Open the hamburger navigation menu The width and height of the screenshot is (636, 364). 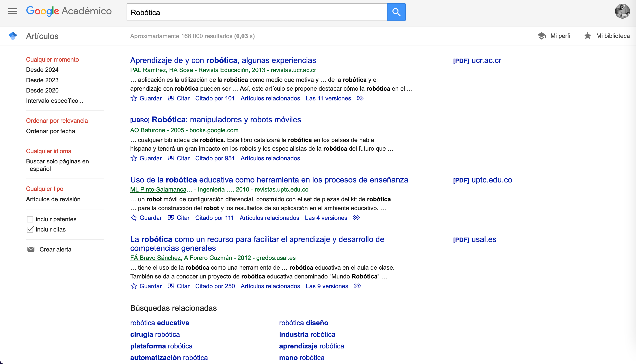point(13,11)
